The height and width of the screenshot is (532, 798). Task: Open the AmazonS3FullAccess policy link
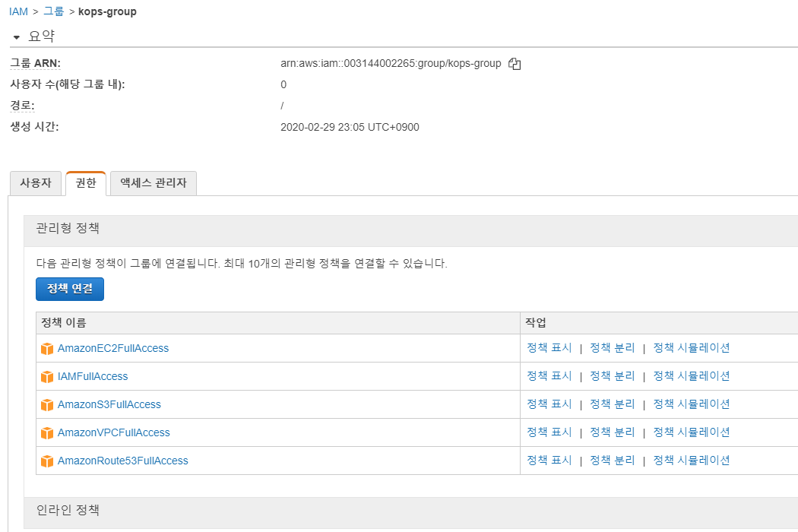click(109, 404)
